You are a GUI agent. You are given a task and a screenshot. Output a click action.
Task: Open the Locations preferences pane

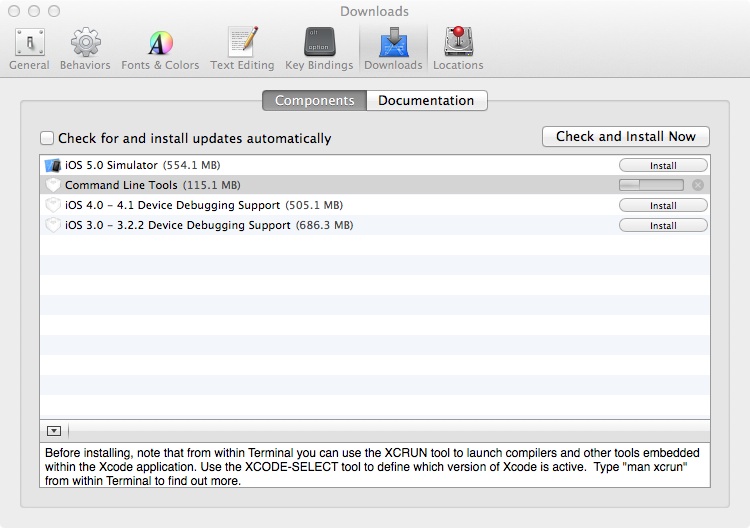pos(458,48)
